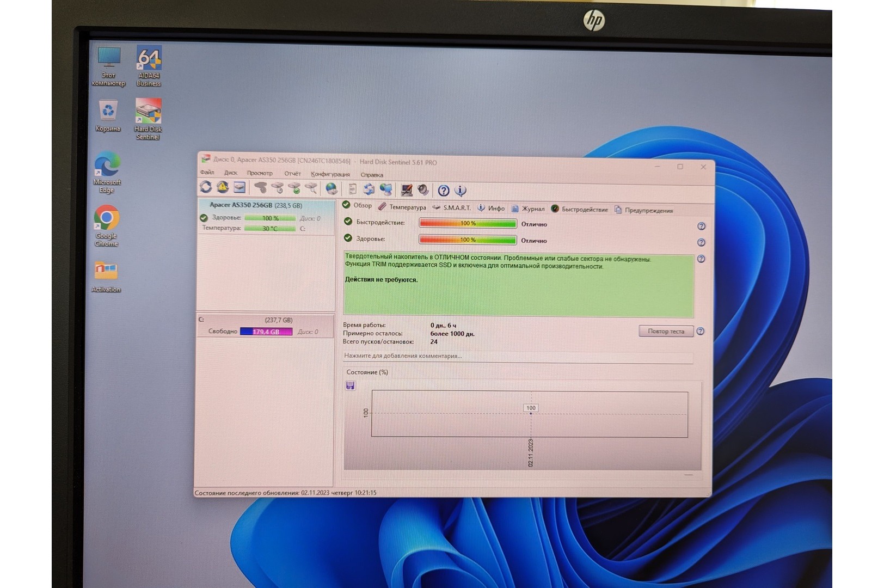This screenshot has width=884, height=588.
Task: Switch to the Инфо tab
Action: 491,208
